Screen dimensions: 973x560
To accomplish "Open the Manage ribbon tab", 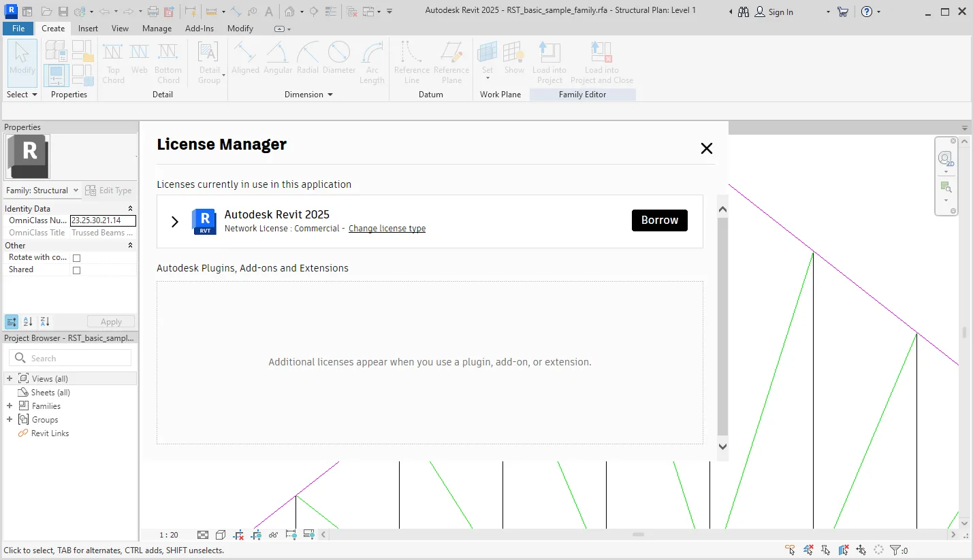I will click(157, 29).
